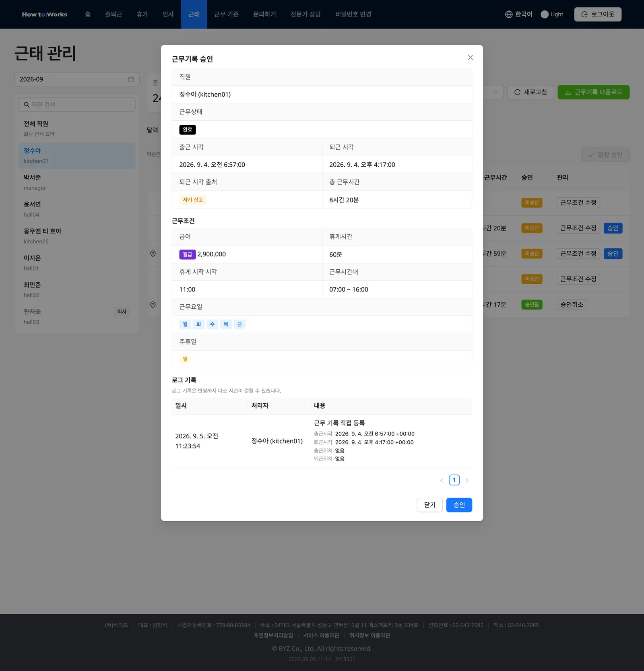Open the 인사 navigation item

(168, 14)
